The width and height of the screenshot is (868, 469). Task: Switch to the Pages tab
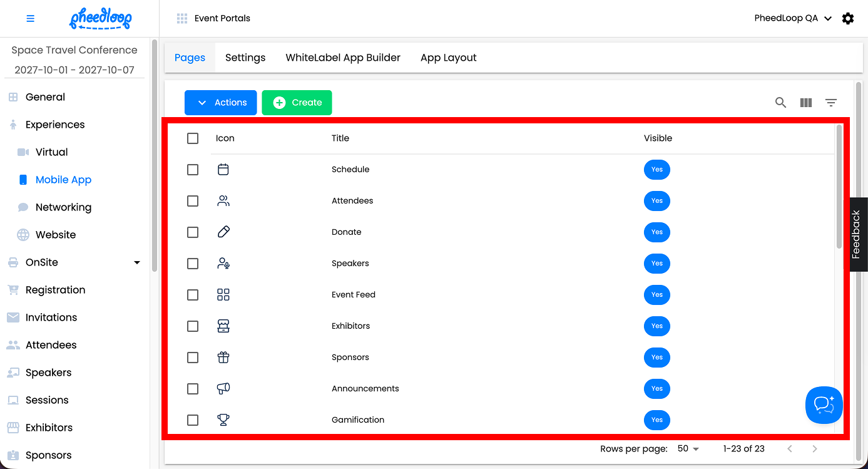[x=190, y=58]
